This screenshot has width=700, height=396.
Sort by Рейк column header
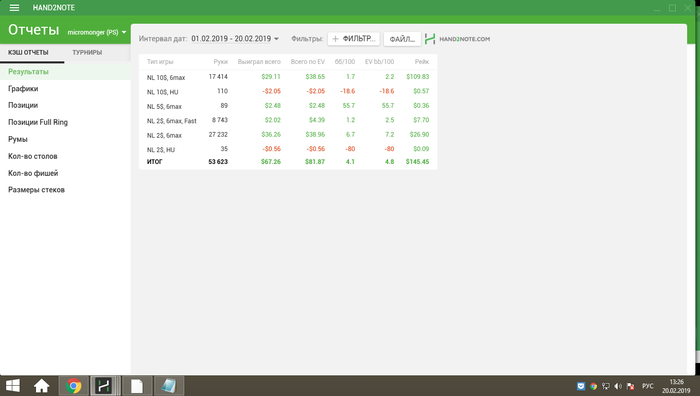coord(422,62)
